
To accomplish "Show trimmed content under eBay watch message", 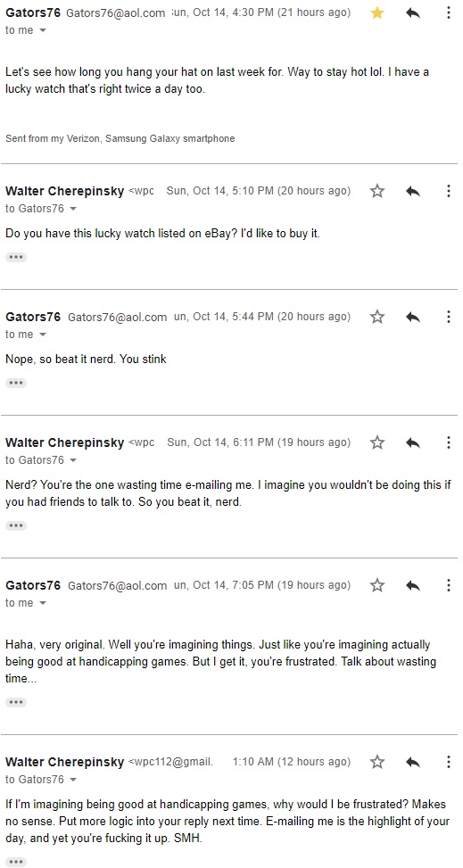I will 16,257.
